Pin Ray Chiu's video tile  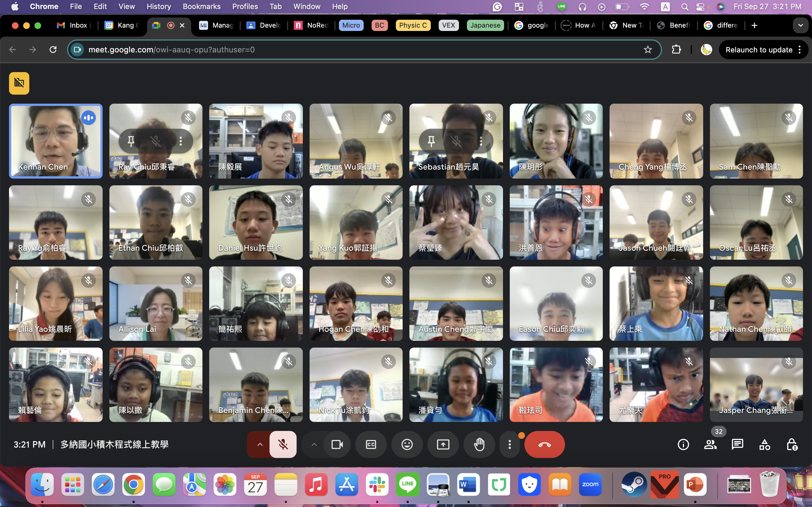[x=131, y=141]
